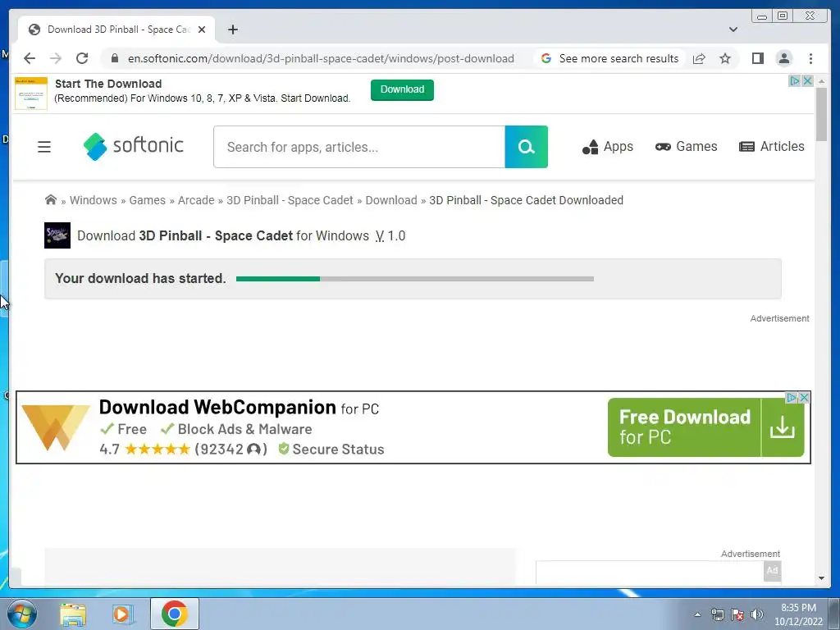Viewport: 840px width, 630px height.
Task: Open the Arcade breadcrumb link
Action: point(196,200)
